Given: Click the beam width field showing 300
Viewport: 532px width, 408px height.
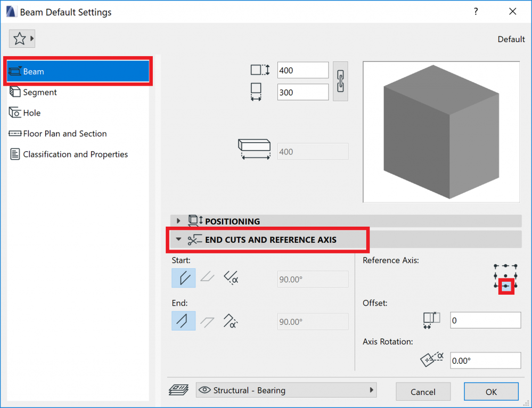Looking at the screenshot, I should [x=302, y=92].
